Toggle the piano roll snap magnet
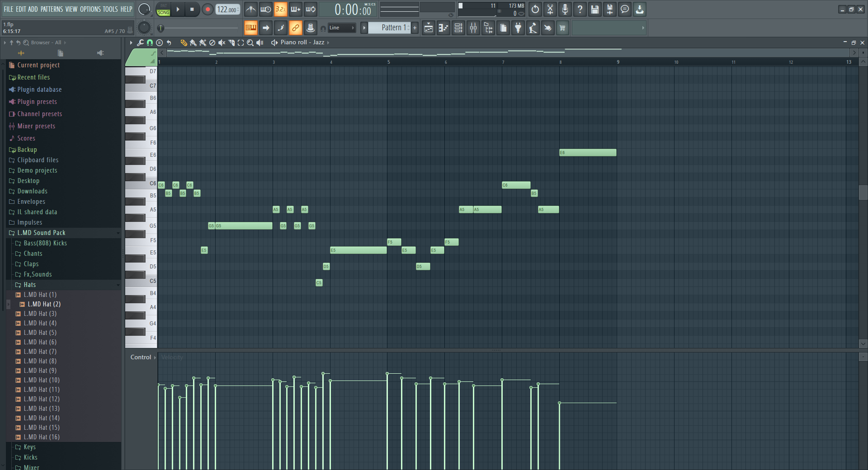The height and width of the screenshot is (470, 868). pyautogui.click(x=150, y=42)
